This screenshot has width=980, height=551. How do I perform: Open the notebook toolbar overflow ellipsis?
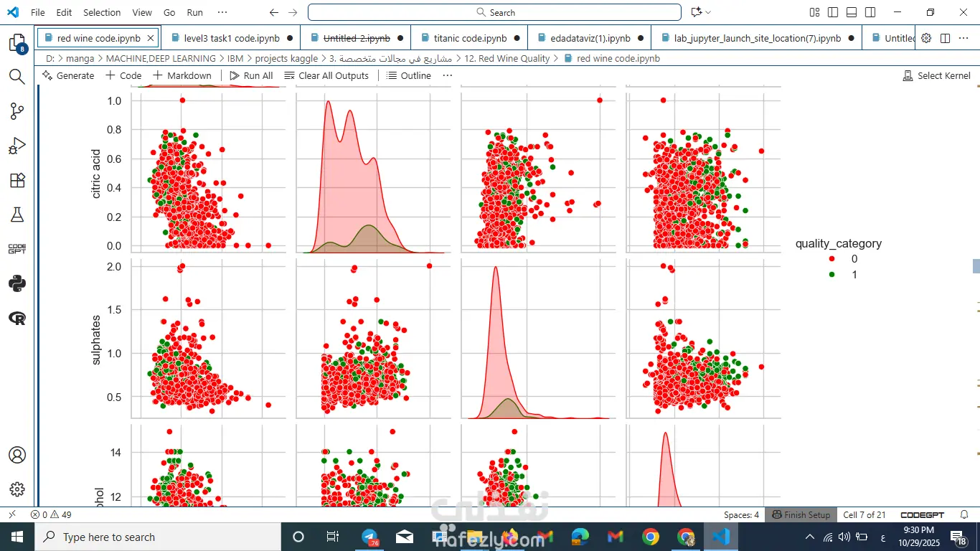click(448, 75)
